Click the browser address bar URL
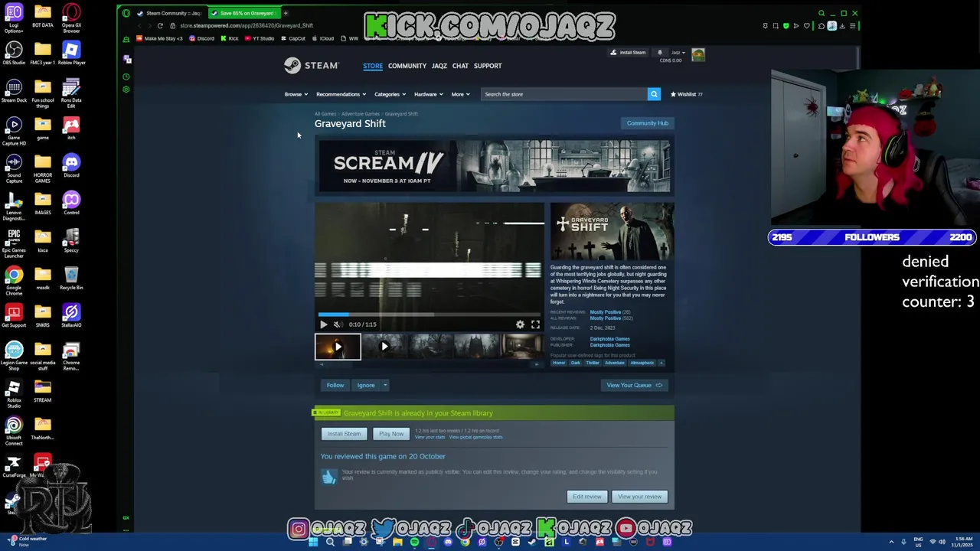Image resolution: width=980 pixels, height=551 pixels. pyautogui.click(x=247, y=26)
